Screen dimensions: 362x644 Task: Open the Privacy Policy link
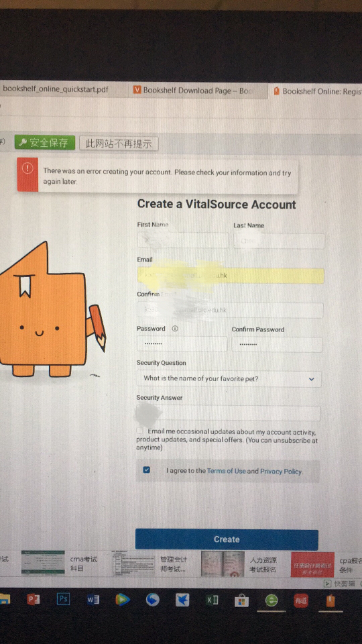coord(281,472)
